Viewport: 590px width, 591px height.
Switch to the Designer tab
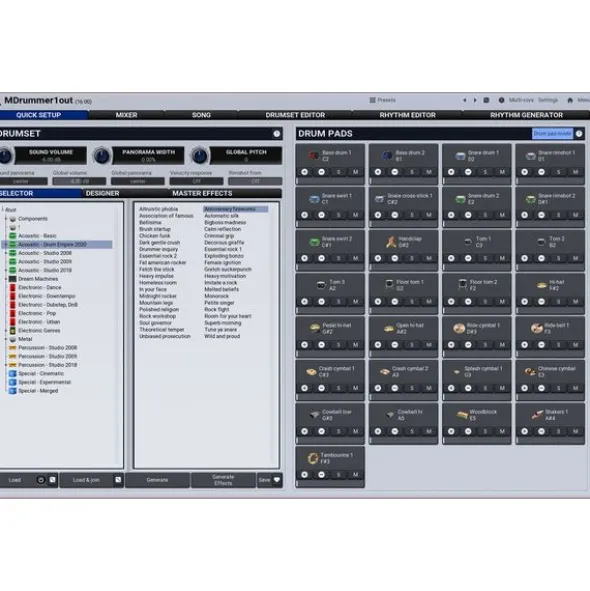click(x=103, y=193)
